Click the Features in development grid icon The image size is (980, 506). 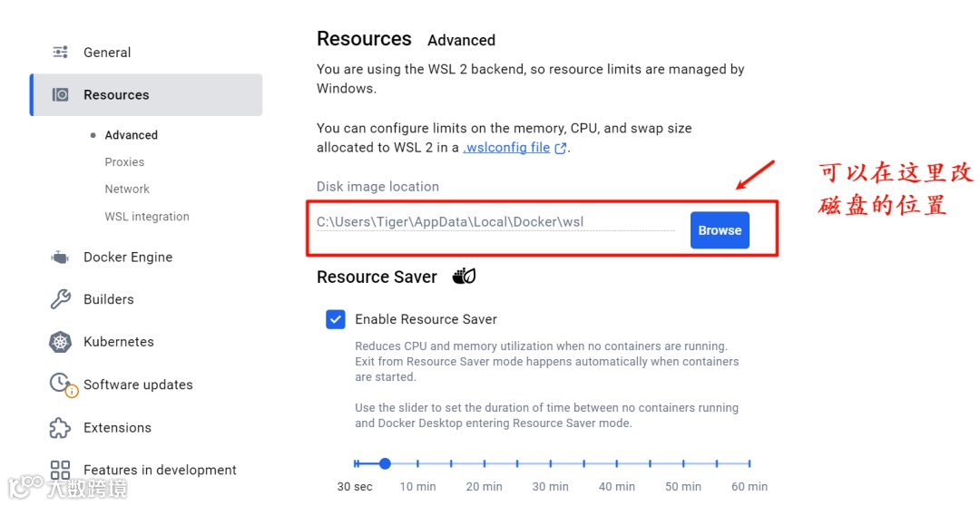(x=61, y=470)
